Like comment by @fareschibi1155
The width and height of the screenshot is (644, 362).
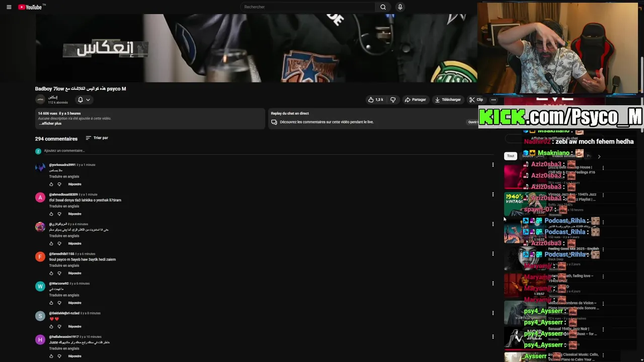51,273
